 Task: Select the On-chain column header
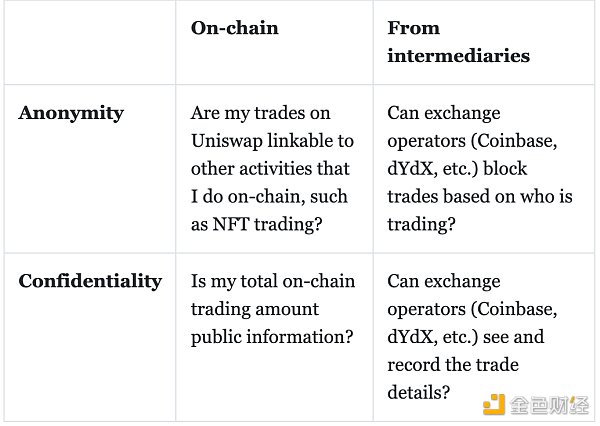point(235,28)
